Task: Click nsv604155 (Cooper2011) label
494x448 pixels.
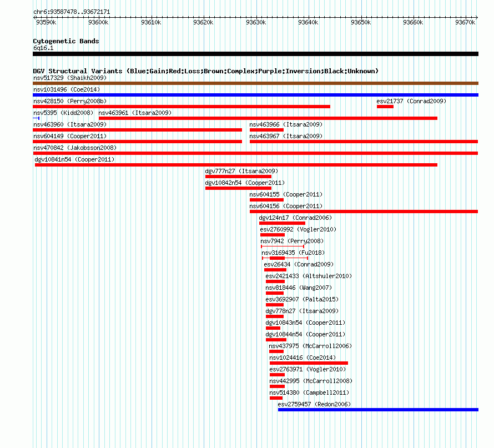Action: coord(286,194)
